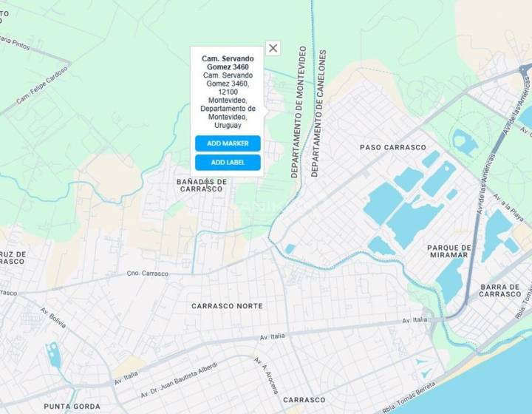Click the Rbla. Tomás Berreta coastal road label
The width and height of the screenshot is (532, 414).
click(408, 398)
